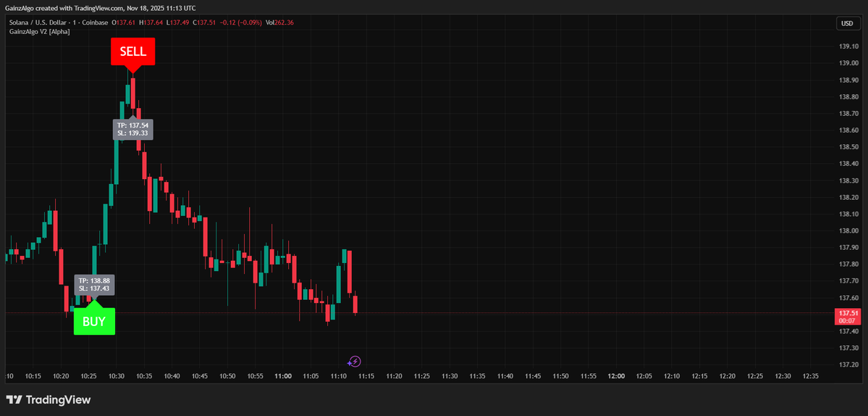This screenshot has height=416, width=868.
Task: Click the 137.20 price axis label
Action: pos(848,365)
